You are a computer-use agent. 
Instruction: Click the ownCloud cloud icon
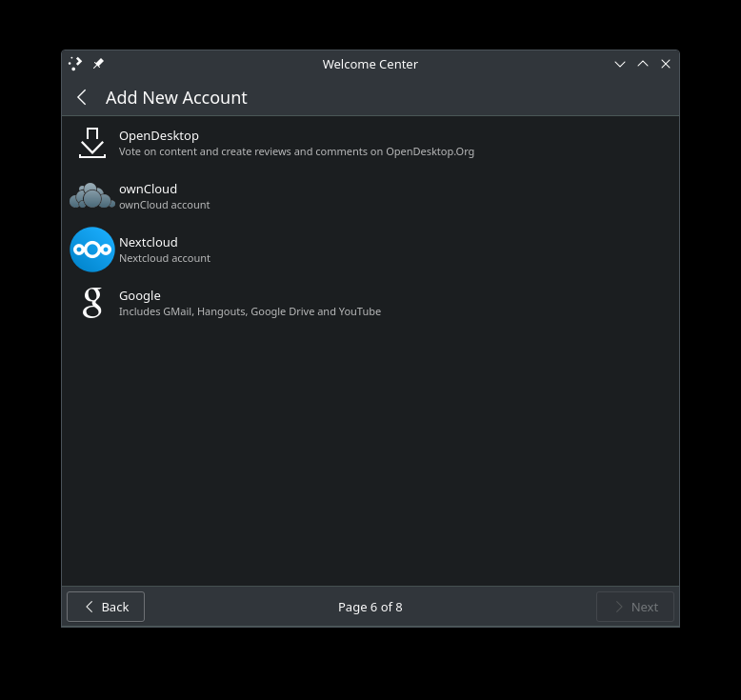pyautogui.click(x=92, y=195)
